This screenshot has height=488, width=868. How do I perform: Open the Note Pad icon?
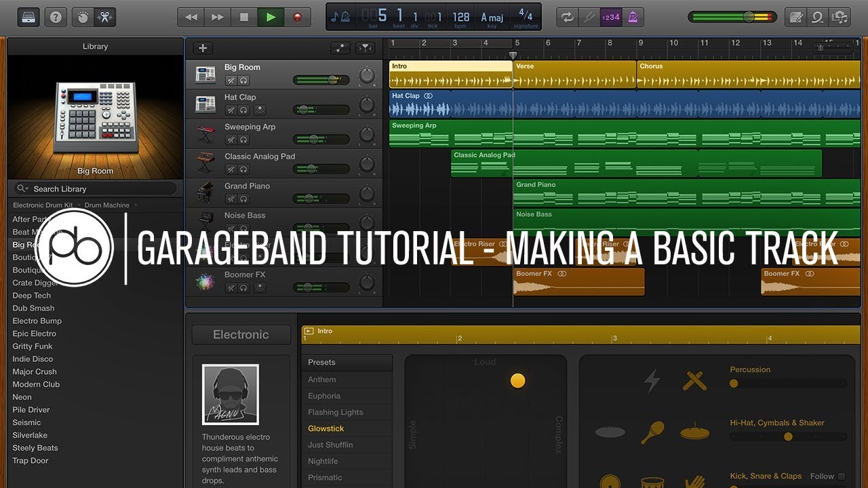pos(795,17)
